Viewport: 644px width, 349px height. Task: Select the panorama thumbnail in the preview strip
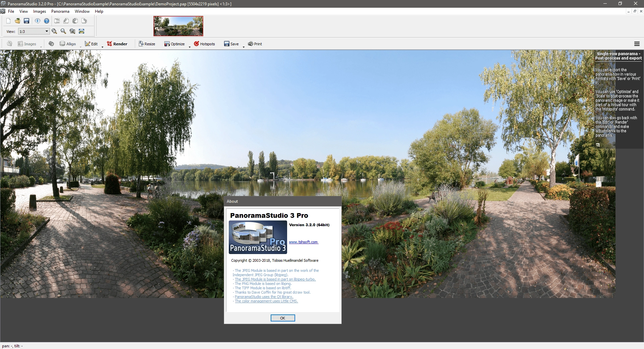click(178, 26)
